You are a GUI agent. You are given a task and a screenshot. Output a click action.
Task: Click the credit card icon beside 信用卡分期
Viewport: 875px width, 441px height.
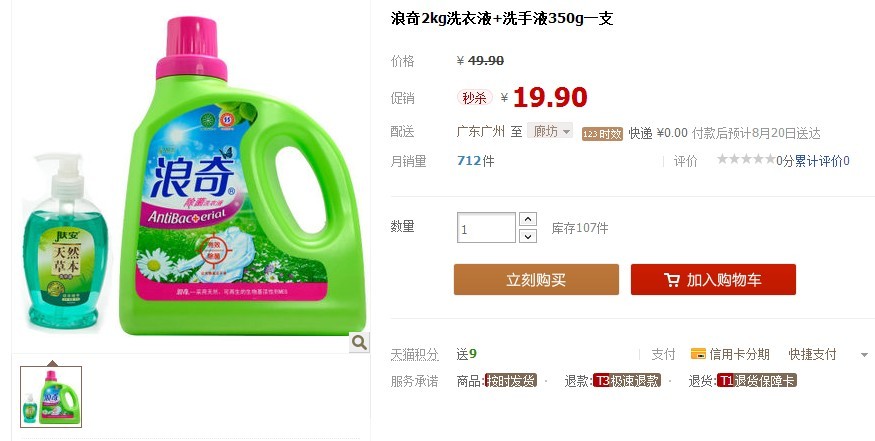tap(698, 353)
